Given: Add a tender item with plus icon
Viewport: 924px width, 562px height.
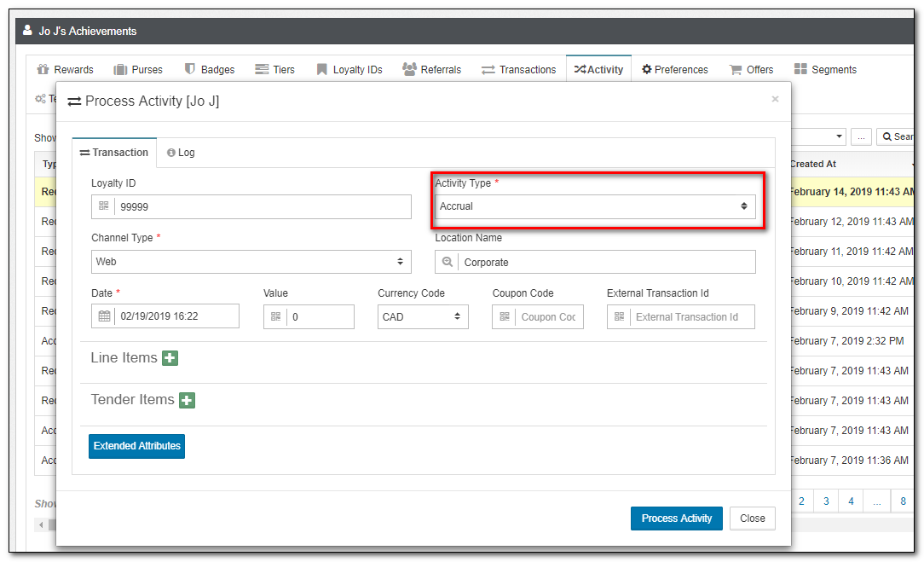Looking at the screenshot, I should [x=187, y=400].
